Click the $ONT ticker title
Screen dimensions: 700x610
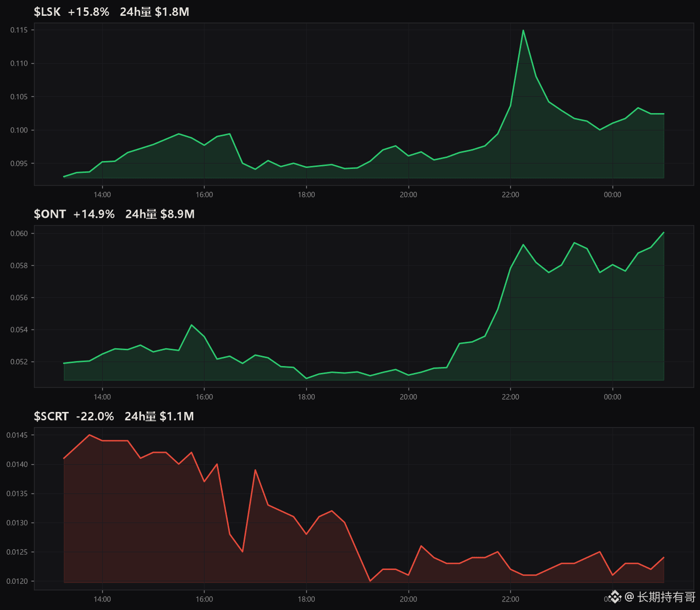coord(50,214)
